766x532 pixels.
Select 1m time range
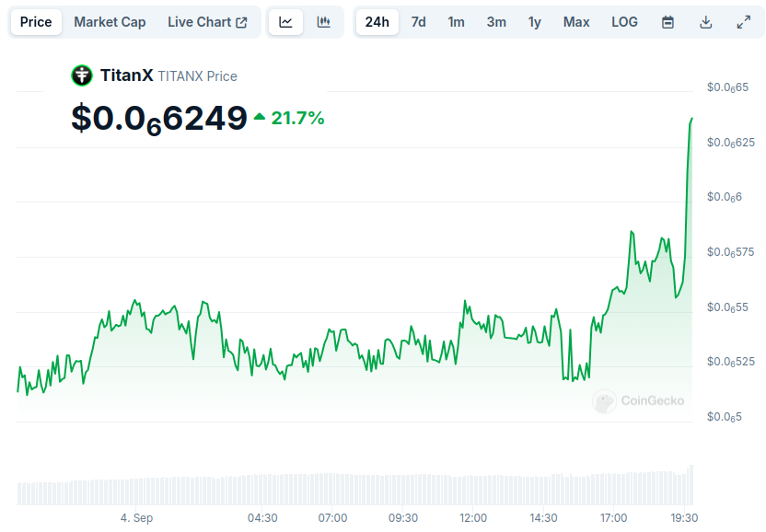click(456, 22)
